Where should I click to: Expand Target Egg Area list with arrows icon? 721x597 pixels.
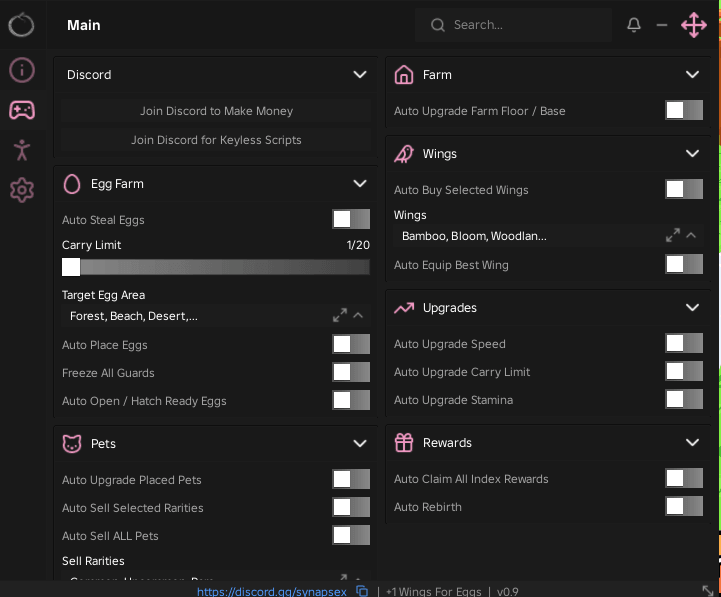(x=340, y=316)
